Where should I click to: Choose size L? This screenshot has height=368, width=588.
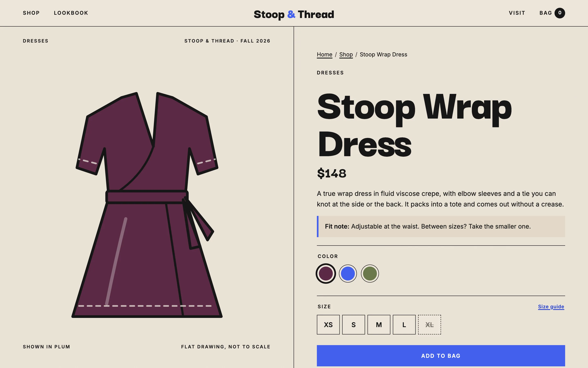coord(404,325)
